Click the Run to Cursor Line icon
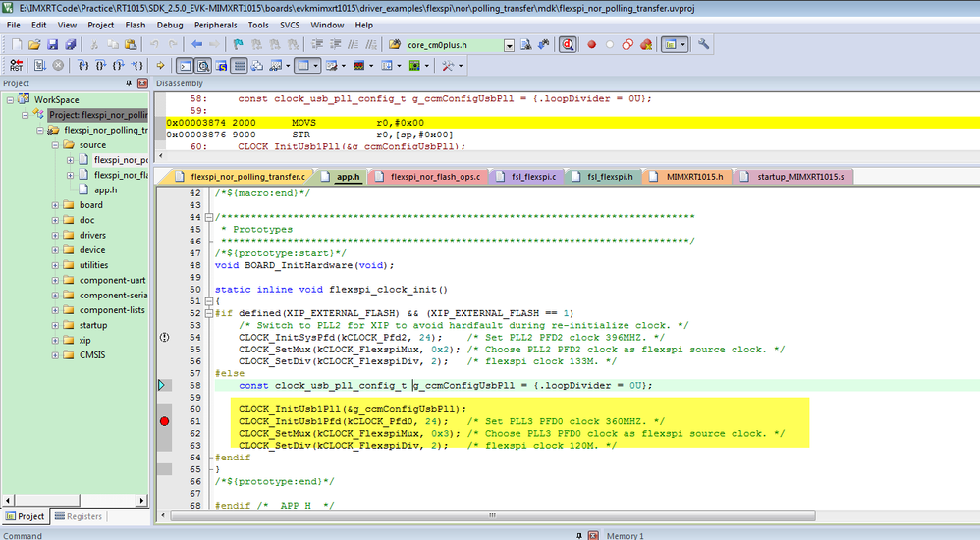Image resolution: width=980 pixels, height=540 pixels. [x=136, y=66]
